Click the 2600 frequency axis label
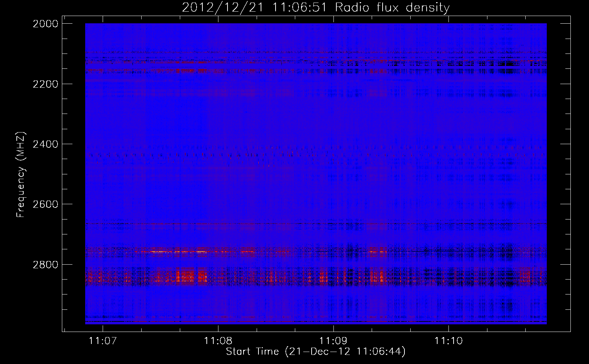 pyautogui.click(x=46, y=204)
